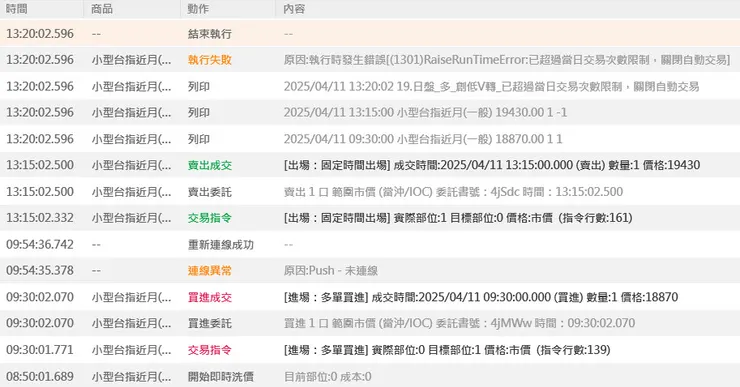Click the 賣出委託 action label
Viewport: 740px width, 387px height.
(x=210, y=192)
